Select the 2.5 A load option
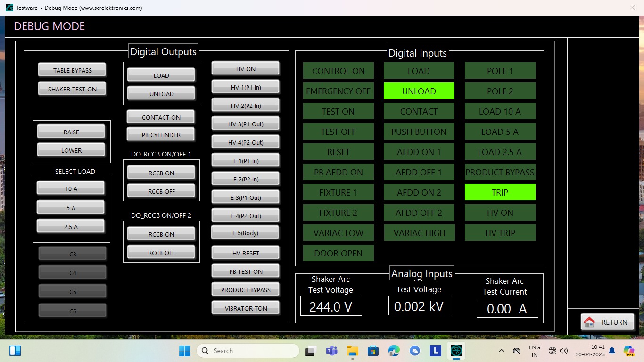Image resolution: width=644 pixels, height=362 pixels. (x=71, y=227)
